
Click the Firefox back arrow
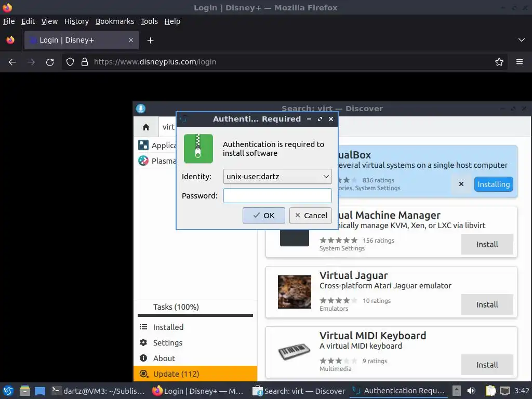12,62
